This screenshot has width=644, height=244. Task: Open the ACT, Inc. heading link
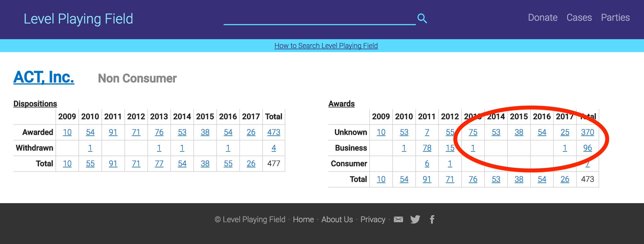point(44,77)
